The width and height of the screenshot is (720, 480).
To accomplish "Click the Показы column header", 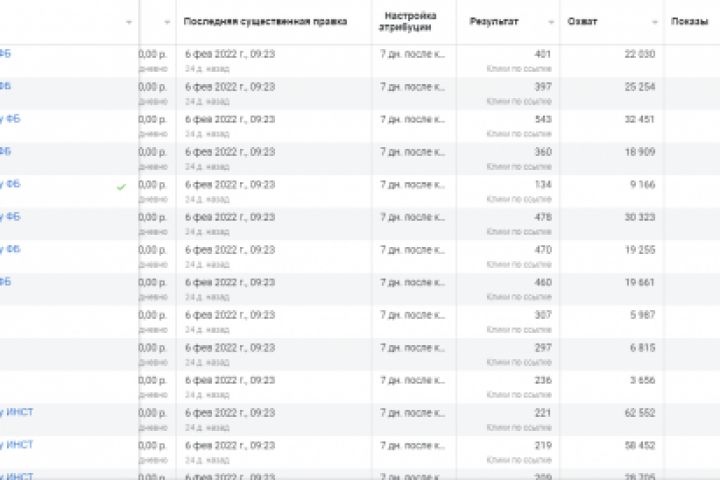I will coord(687,22).
